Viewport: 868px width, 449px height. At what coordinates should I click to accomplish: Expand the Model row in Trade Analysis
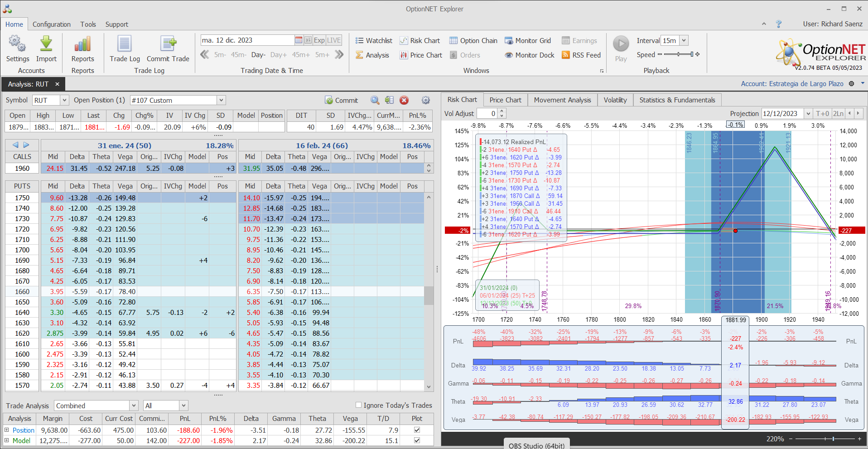point(7,440)
